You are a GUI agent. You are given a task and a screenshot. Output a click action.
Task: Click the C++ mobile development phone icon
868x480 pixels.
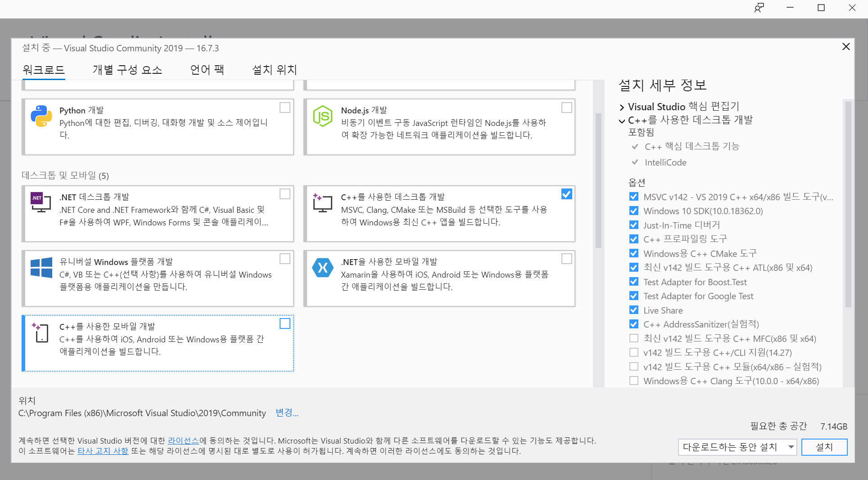pyautogui.click(x=41, y=332)
